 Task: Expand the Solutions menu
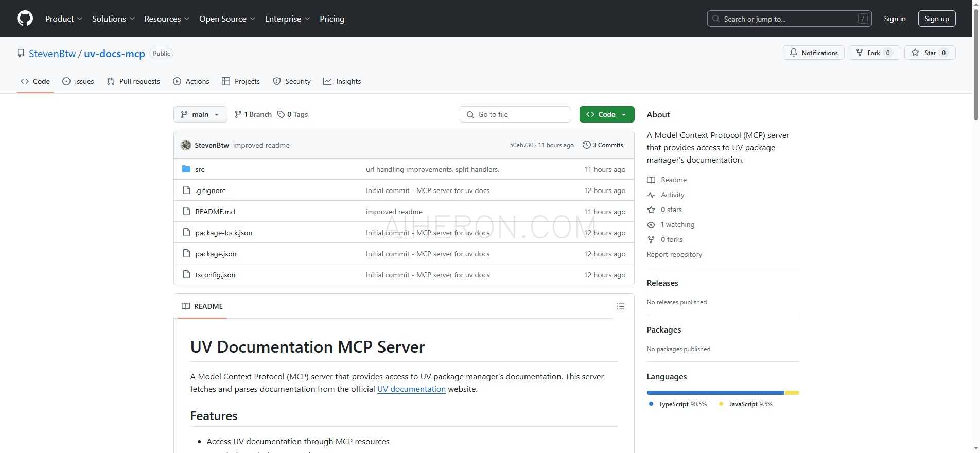114,19
